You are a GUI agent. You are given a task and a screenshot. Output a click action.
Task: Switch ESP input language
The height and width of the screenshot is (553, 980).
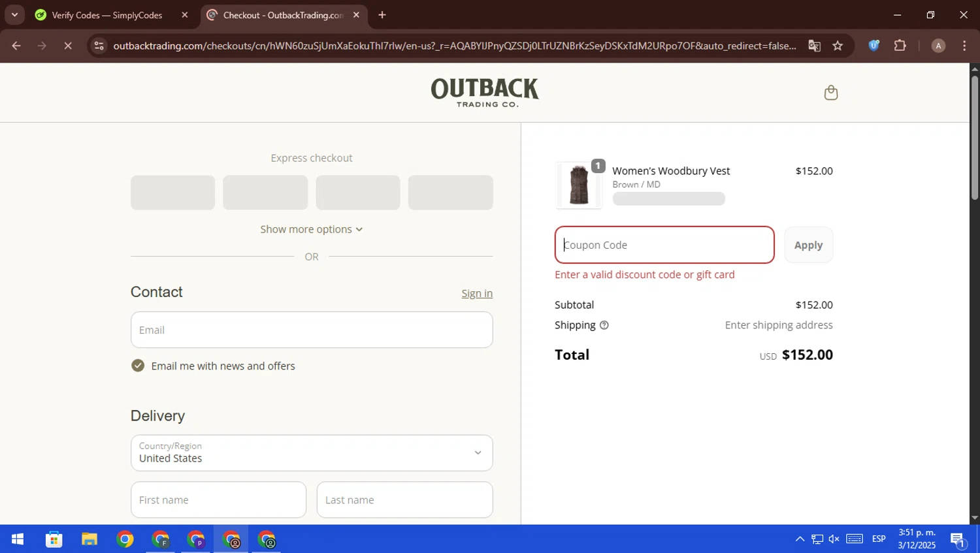(x=879, y=539)
